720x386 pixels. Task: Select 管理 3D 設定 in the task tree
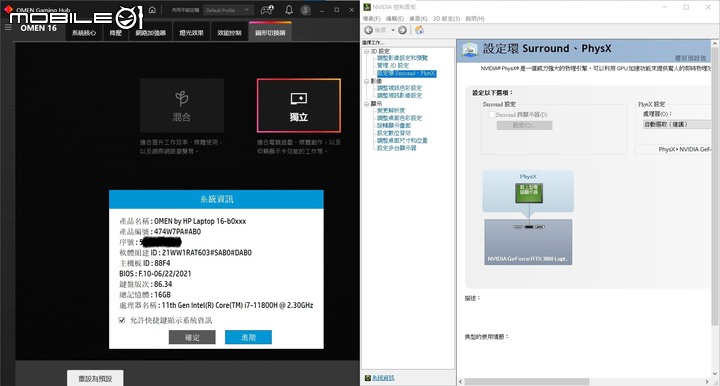tap(393, 66)
